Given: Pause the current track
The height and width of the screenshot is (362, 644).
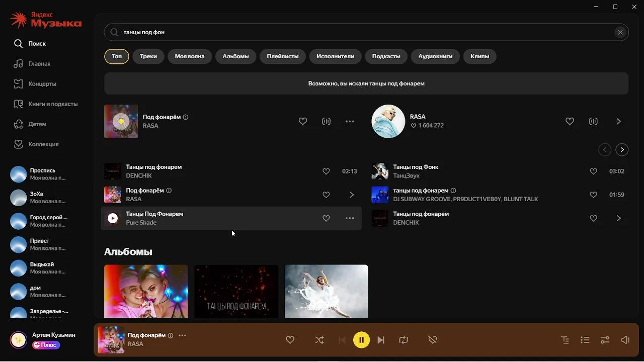Looking at the screenshot, I should click(361, 340).
